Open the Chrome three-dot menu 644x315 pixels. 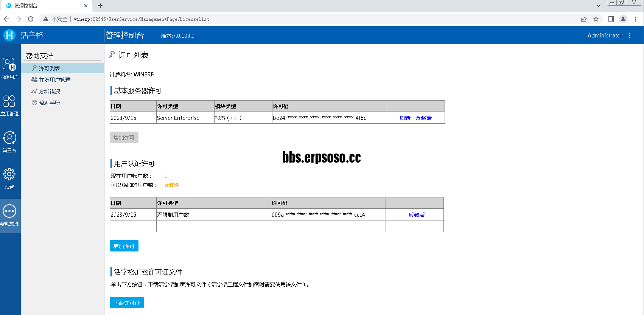(x=635, y=19)
